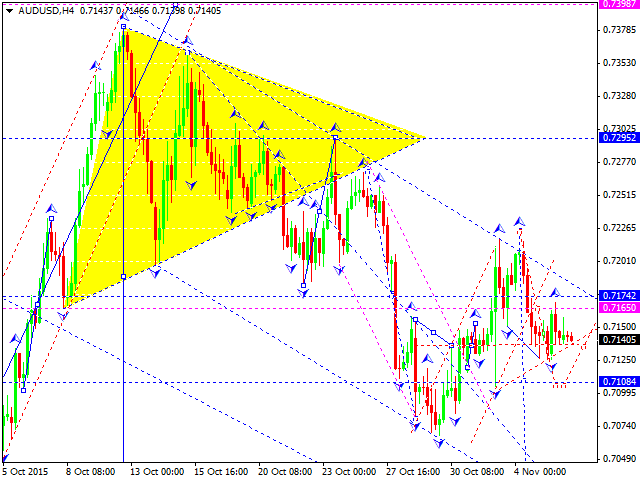This screenshot has height=480, width=640.
Task: Select the 0.71742 blue price level label
Action: pyautogui.click(x=619, y=296)
